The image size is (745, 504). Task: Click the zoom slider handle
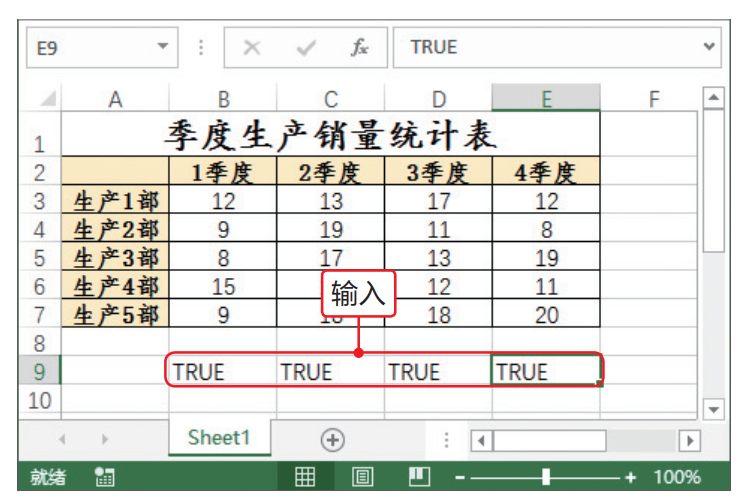pyautogui.click(x=546, y=477)
